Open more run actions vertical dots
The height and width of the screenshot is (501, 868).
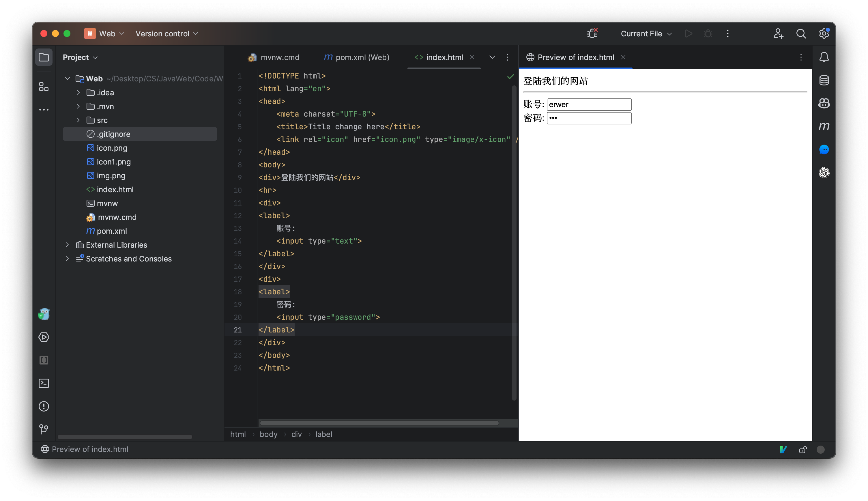pyautogui.click(x=727, y=33)
